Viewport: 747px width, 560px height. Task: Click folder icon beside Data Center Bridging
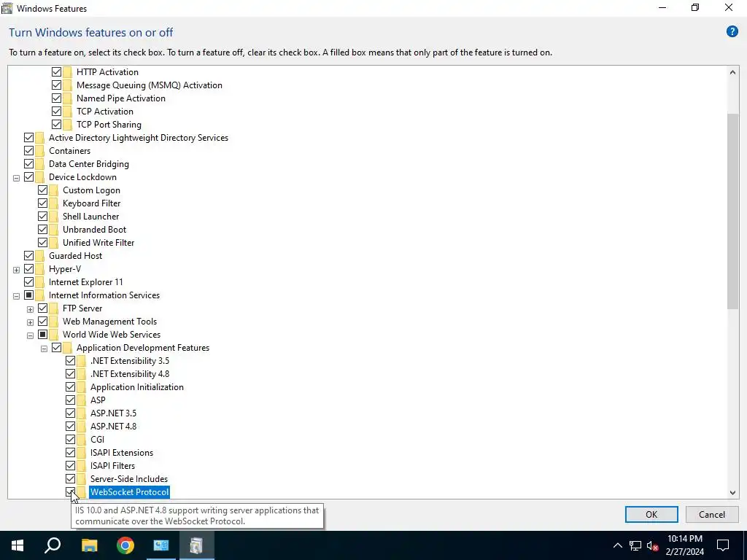40,164
